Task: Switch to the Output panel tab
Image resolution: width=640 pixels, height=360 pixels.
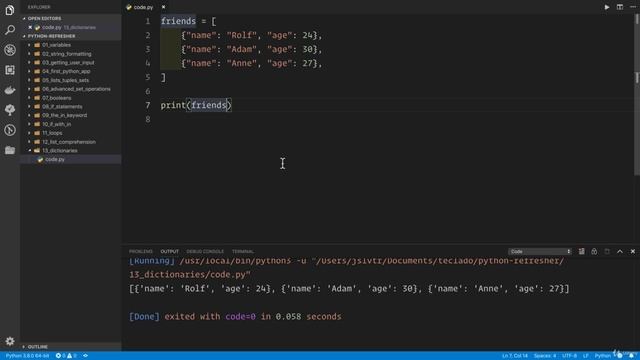Action: (x=169, y=251)
